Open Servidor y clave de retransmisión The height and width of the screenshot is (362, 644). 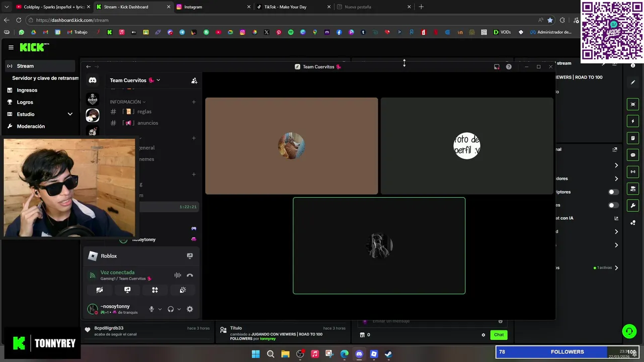pyautogui.click(x=45, y=78)
